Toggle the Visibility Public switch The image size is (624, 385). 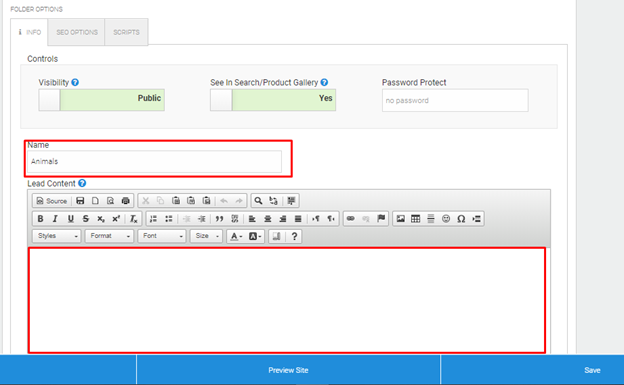[101, 100]
